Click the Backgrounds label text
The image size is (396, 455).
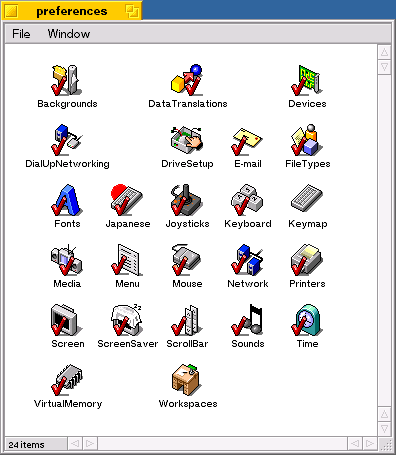(67, 104)
